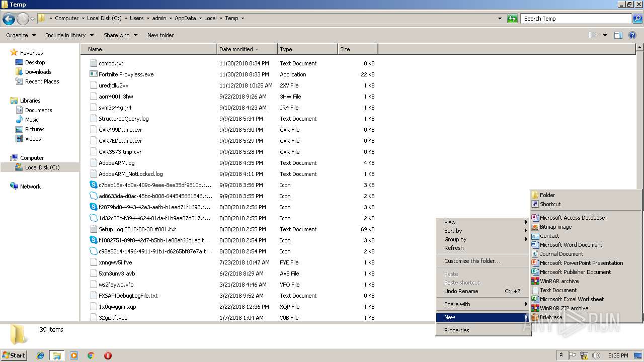This screenshot has width=644, height=362.
Task: Select Desktop in Favorites
Action: [x=35, y=62]
